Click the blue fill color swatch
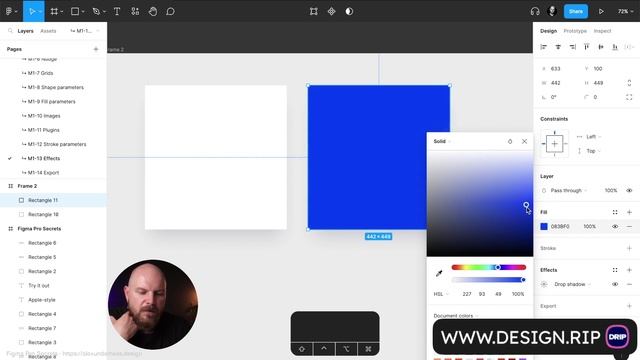 544,227
